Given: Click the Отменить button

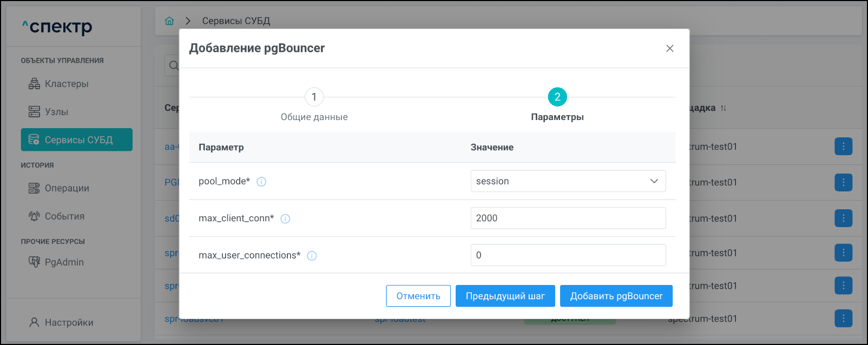Looking at the screenshot, I should (418, 296).
